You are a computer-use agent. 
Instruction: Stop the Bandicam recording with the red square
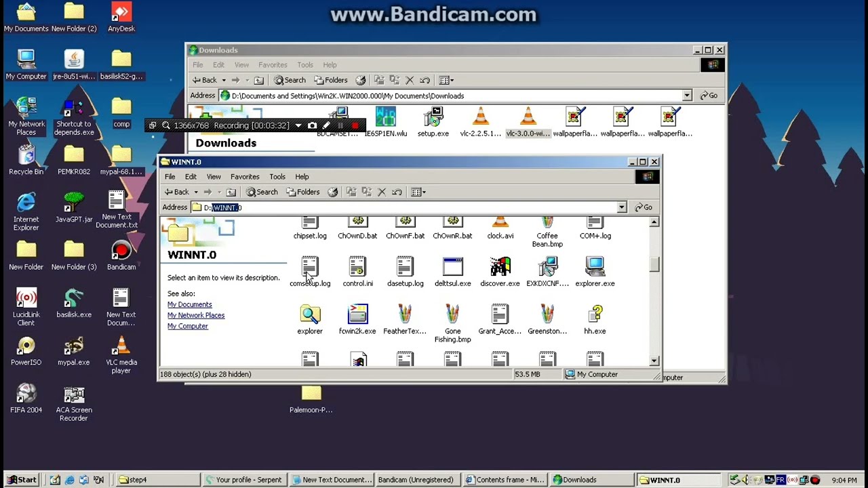(355, 125)
